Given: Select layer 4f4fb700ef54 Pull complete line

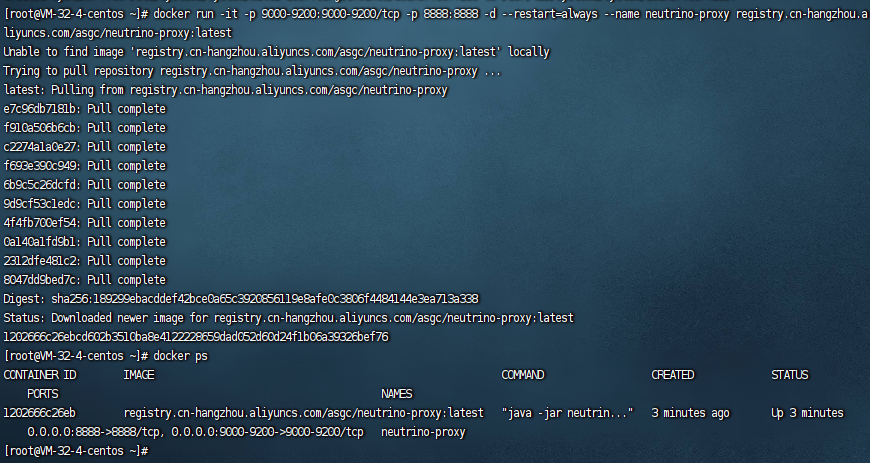Looking at the screenshot, I should pyautogui.click(x=84, y=223).
